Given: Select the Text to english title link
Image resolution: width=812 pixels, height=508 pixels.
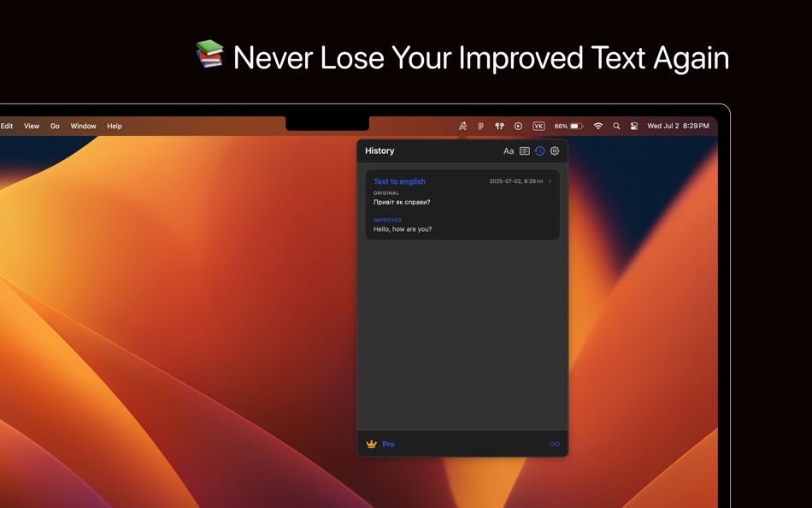Looking at the screenshot, I should 398,181.
